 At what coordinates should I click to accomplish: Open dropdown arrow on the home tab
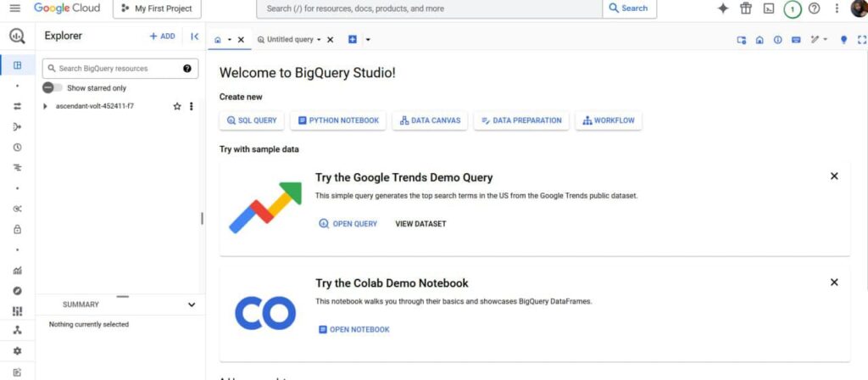point(230,40)
